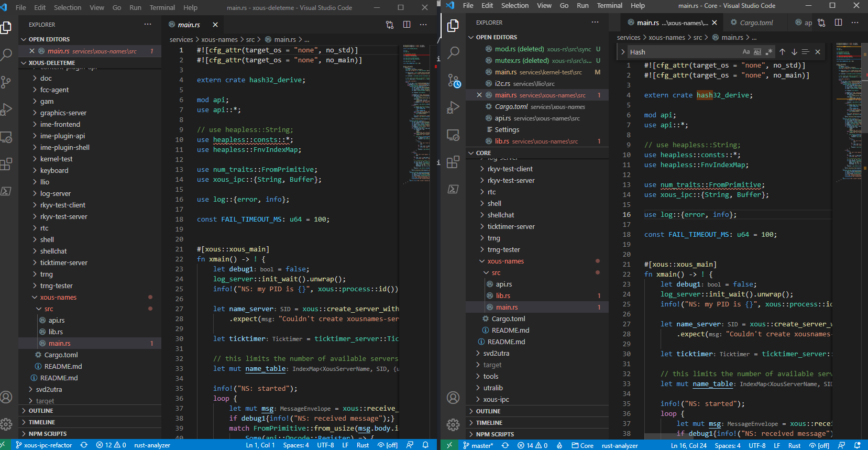Enable regular expression search in find widget
This screenshot has width=868, height=450.
(769, 52)
